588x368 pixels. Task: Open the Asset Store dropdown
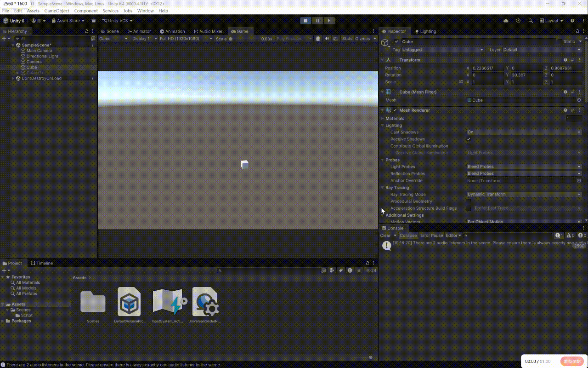coord(68,21)
